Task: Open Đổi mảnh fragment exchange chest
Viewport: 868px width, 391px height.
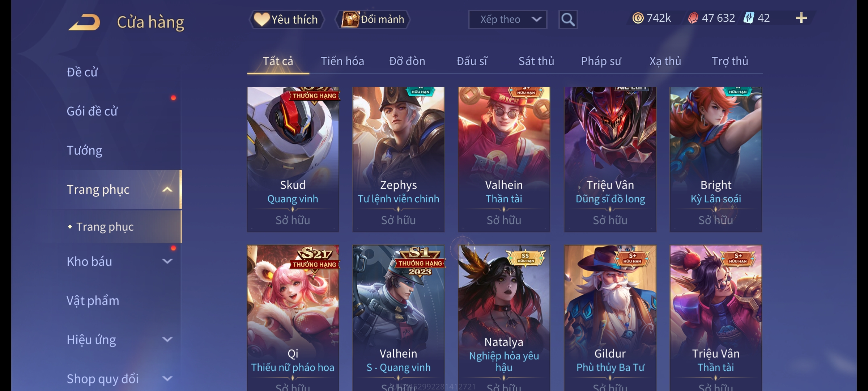Action: (x=373, y=20)
